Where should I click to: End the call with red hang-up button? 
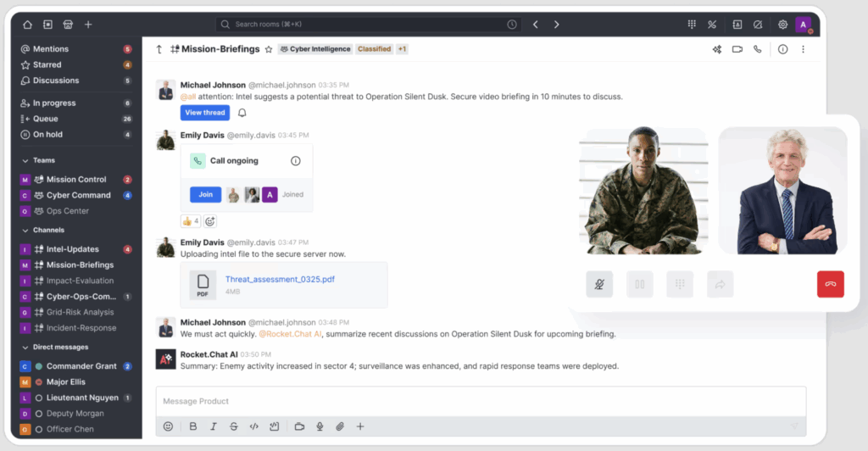[831, 285]
